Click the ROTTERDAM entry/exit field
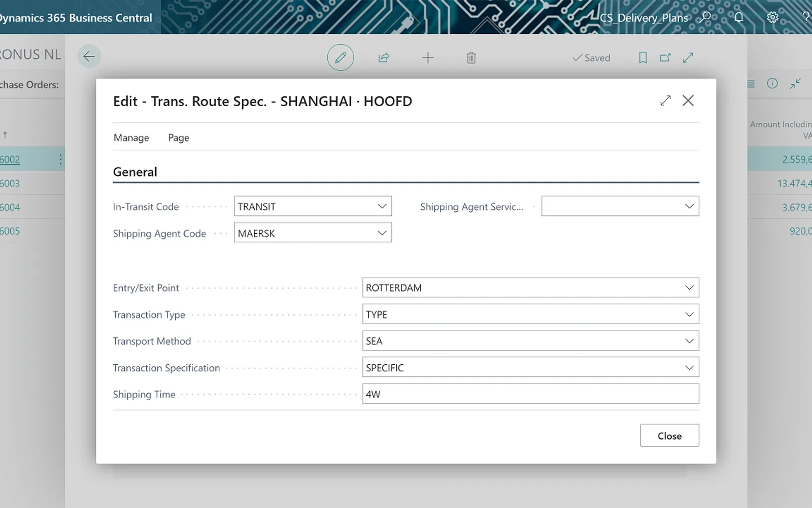 point(531,288)
